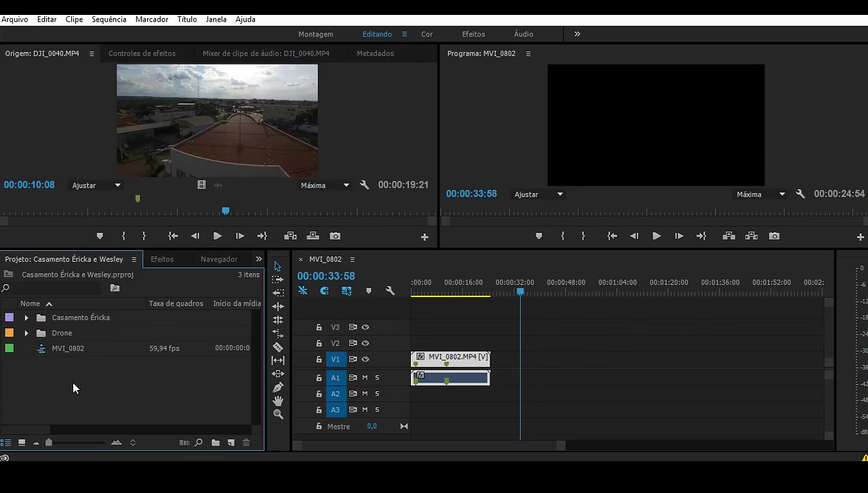The image size is (868, 493).
Task: Switch to Controles de efeitos tab
Action: coord(142,54)
